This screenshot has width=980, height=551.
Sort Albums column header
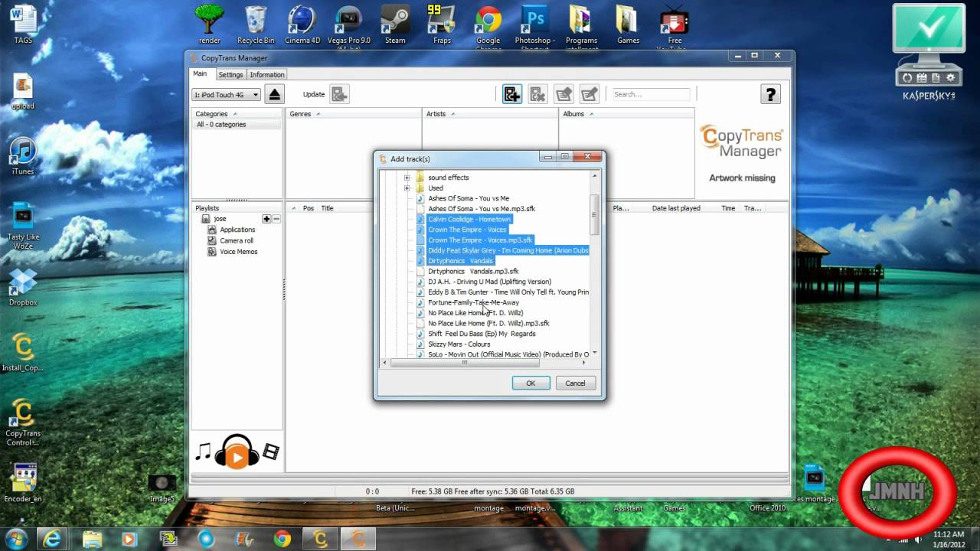click(626, 114)
